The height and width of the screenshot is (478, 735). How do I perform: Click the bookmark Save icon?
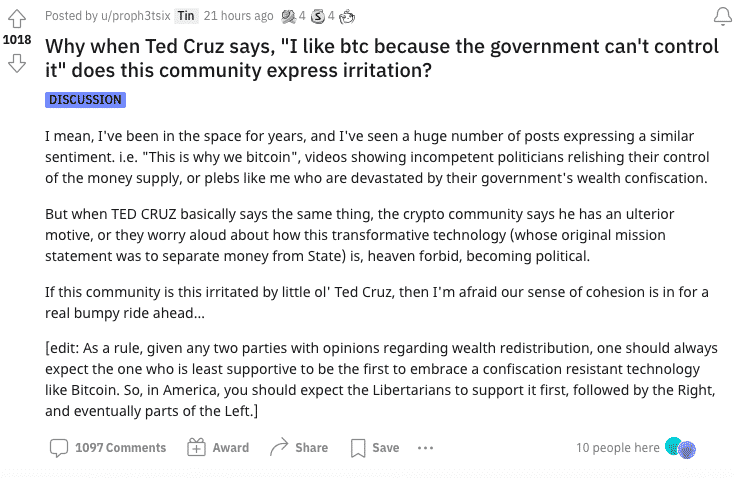click(358, 448)
